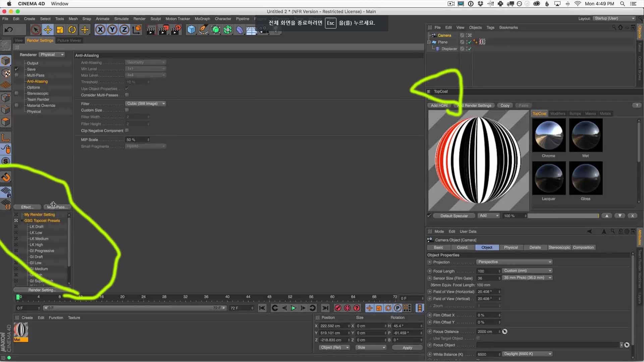The image size is (644, 362).
Task: Click Render View clapperboard icon
Action: click(x=151, y=30)
